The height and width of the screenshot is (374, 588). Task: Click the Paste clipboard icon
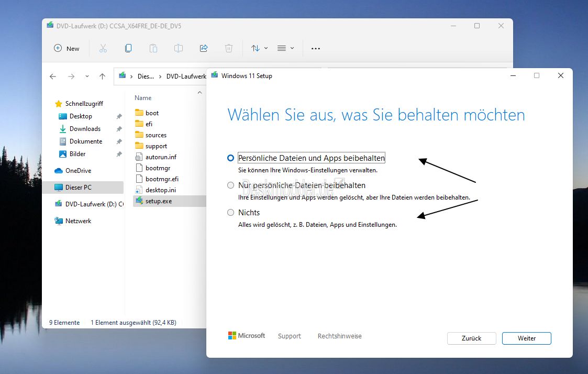[153, 48]
